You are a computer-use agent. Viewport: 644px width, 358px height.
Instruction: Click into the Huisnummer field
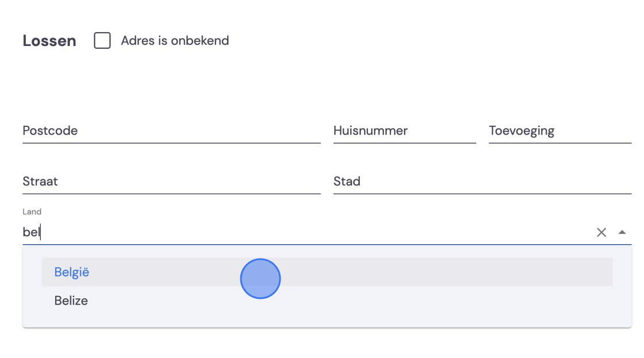click(405, 131)
